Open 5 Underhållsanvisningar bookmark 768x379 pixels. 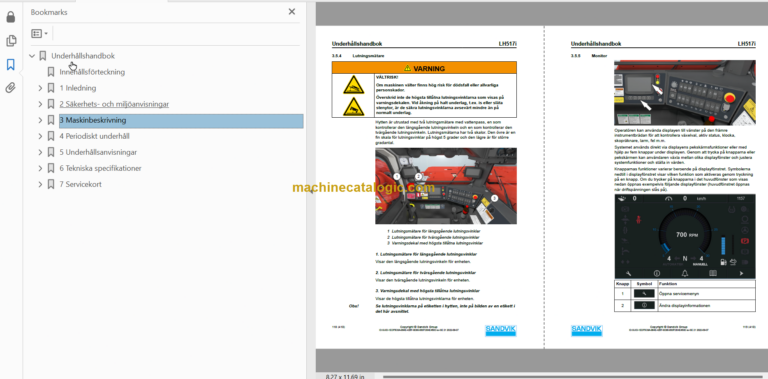[98, 152]
